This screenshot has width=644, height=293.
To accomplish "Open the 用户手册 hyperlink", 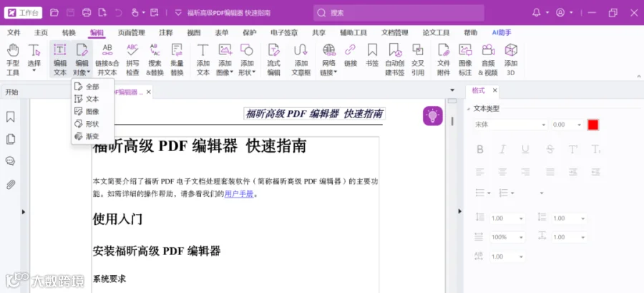I will (239, 194).
